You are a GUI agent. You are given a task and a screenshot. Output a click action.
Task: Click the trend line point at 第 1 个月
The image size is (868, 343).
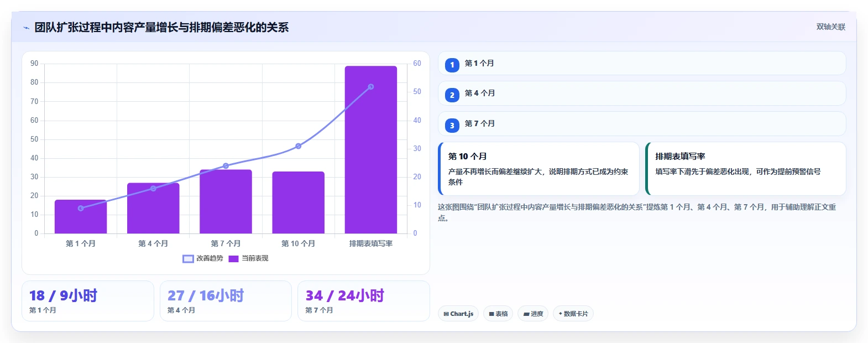pos(81,208)
